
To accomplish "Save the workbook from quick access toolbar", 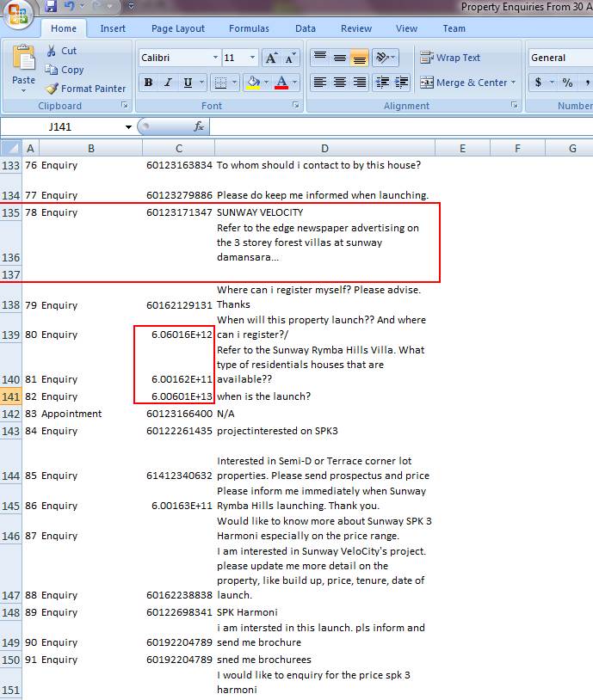I will pyautogui.click(x=51, y=6).
